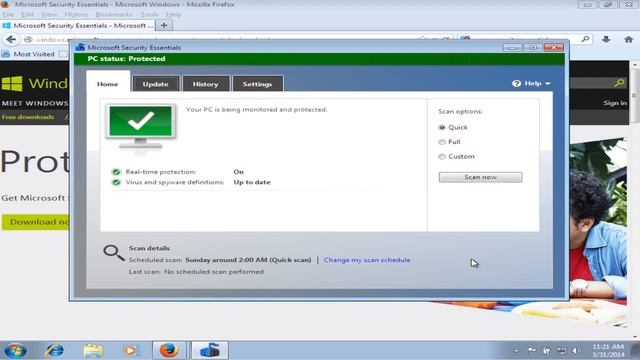Open Firefox Tools menu

pos(149,14)
